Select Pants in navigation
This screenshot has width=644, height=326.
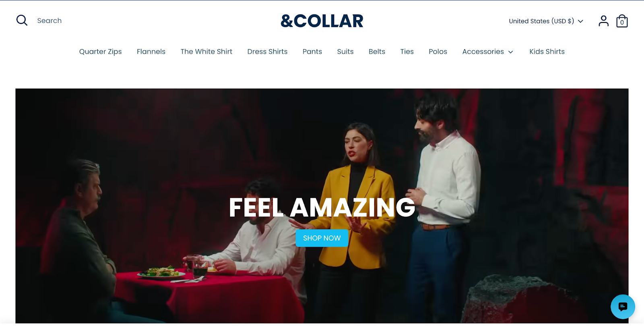click(x=312, y=52)
